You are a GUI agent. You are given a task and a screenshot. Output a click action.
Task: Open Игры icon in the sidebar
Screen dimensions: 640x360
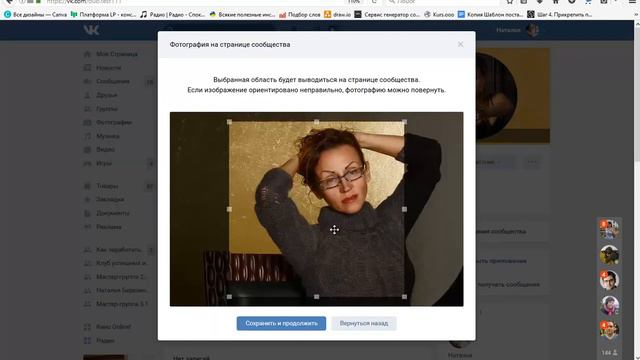tap(87, 163)
